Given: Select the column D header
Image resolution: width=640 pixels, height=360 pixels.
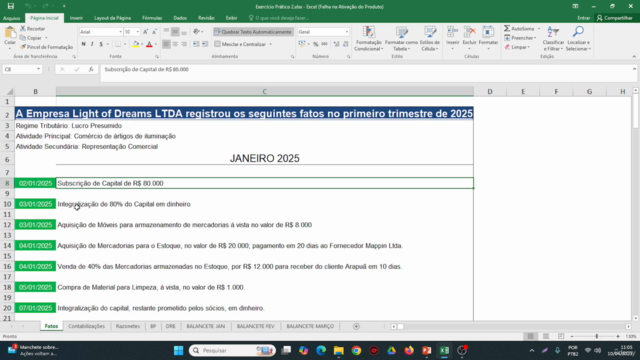Looking at the screenshot, I should 490,91.
